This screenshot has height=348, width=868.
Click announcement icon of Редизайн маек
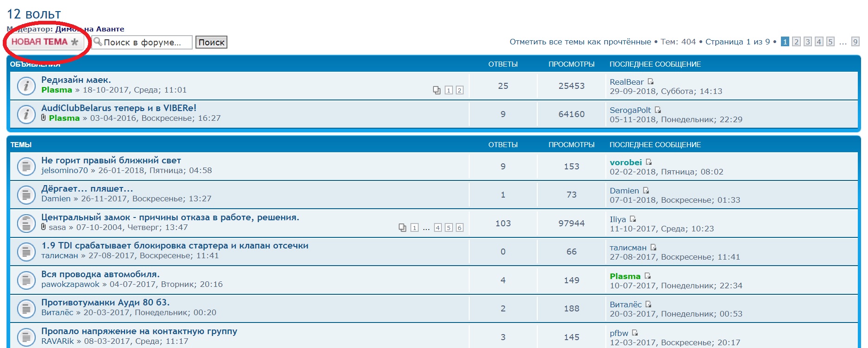tap(26, 86)
